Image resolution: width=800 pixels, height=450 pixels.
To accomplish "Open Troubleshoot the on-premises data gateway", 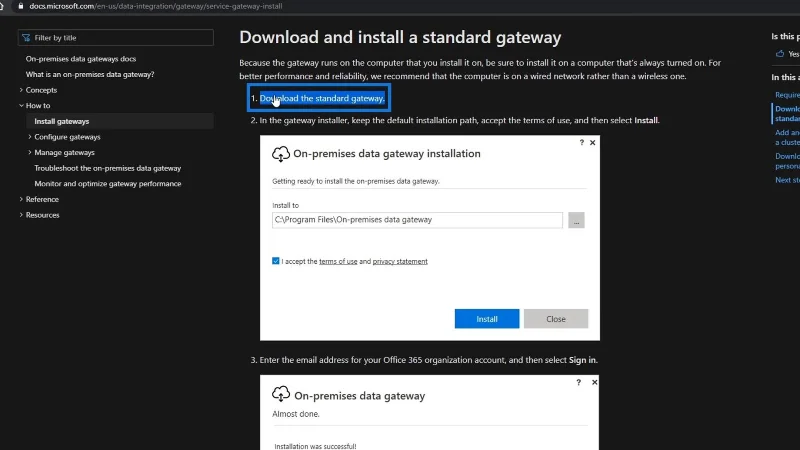I will [x=108, y=168].
